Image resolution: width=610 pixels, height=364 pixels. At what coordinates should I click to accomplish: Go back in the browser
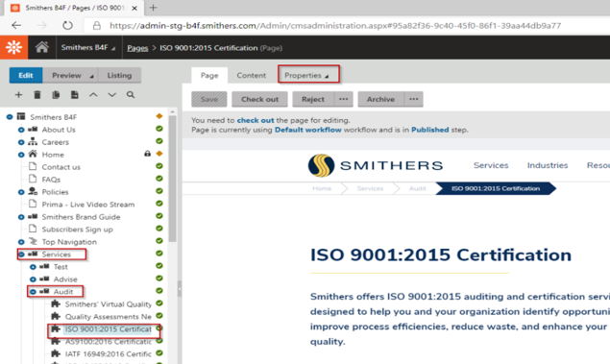pyautogui.click(x=16, y=26)
